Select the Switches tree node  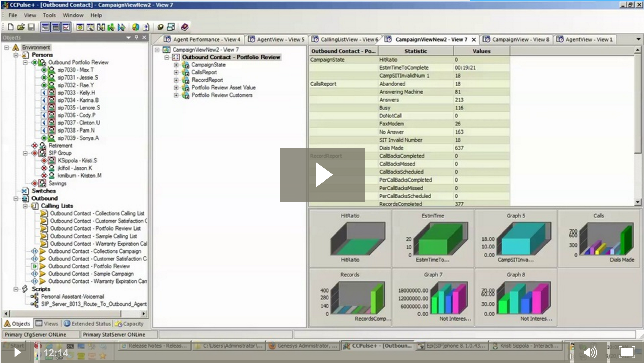[x=44, y=191]
